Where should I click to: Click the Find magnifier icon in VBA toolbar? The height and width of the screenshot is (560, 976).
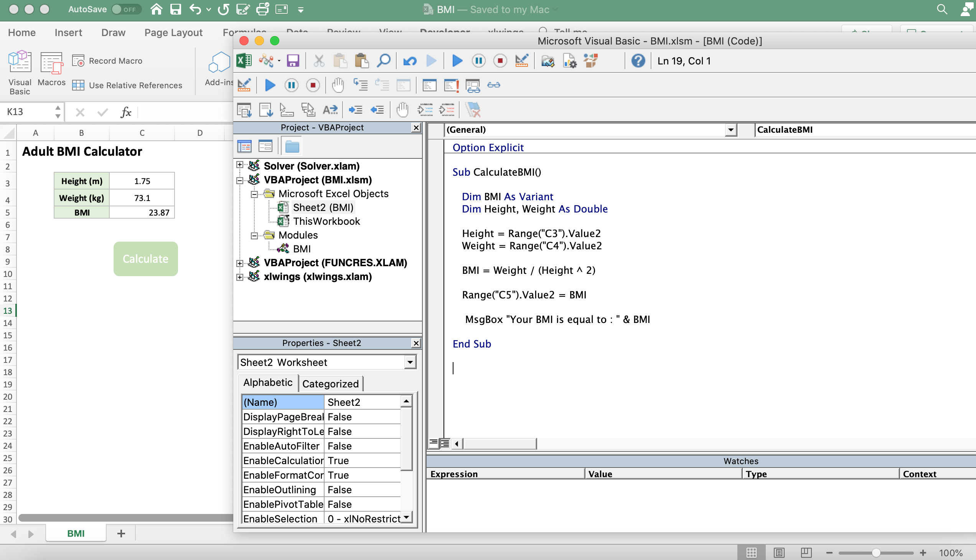point(384,61)
